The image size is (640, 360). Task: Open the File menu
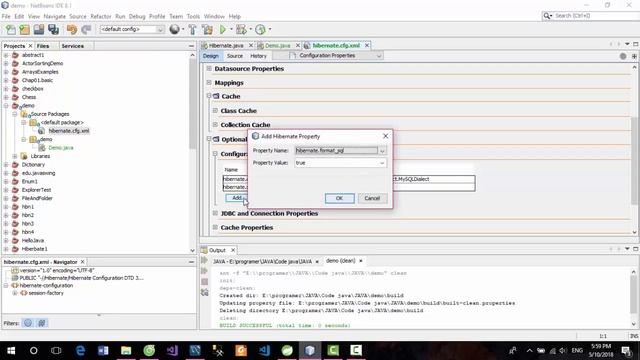pos(6,16)
